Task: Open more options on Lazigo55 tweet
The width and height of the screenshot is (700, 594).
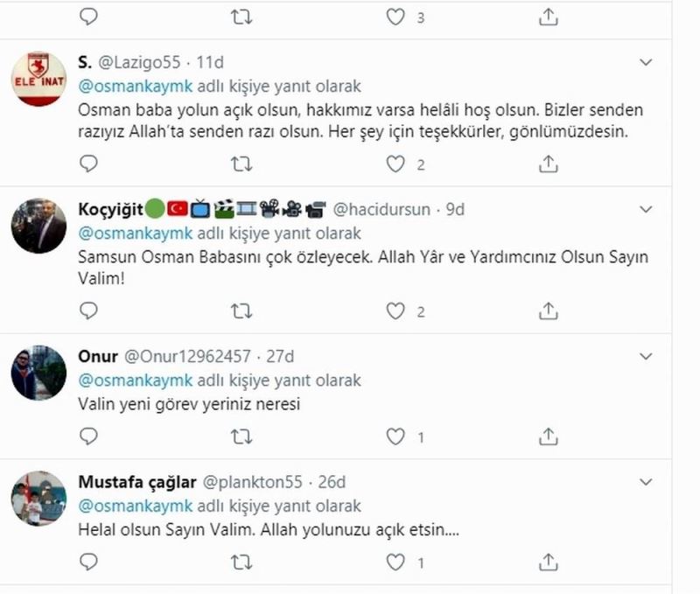Action: (x=647, y=63)
